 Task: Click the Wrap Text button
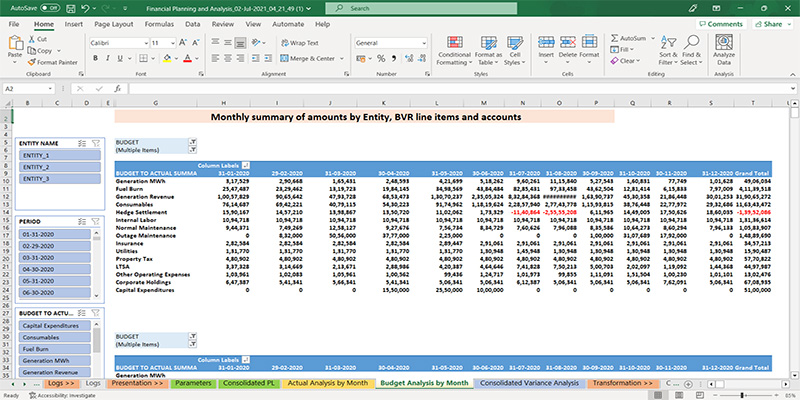[x=298, y=43]
